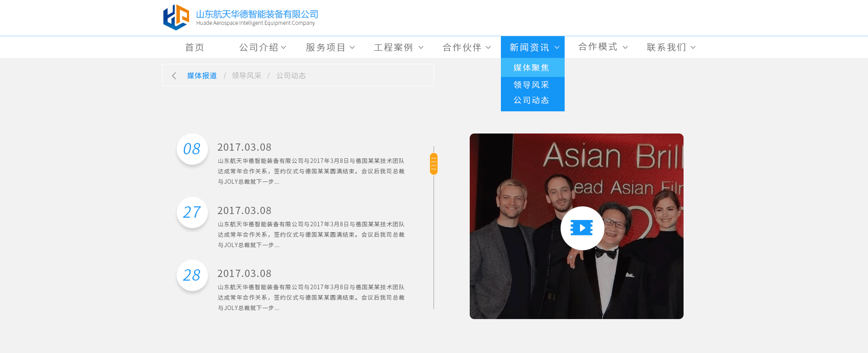
Task: Expand the 服务项目 dropdown chevron
Action: pos(352,47)
